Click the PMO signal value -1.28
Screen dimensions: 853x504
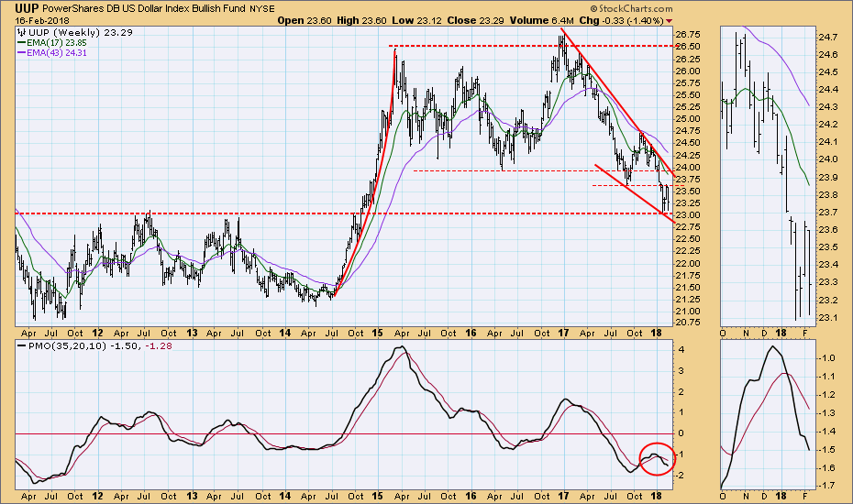[159, 345]
